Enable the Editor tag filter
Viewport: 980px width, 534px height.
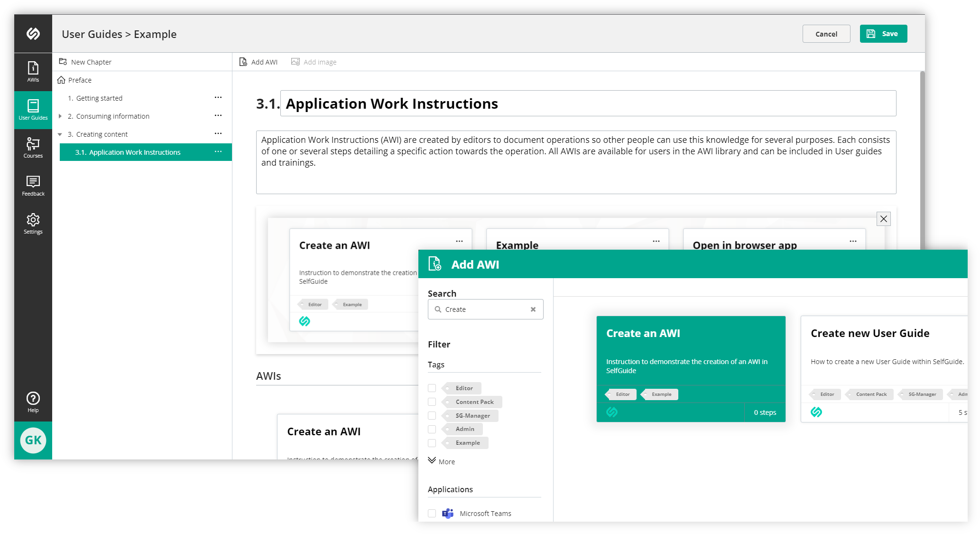432,388
